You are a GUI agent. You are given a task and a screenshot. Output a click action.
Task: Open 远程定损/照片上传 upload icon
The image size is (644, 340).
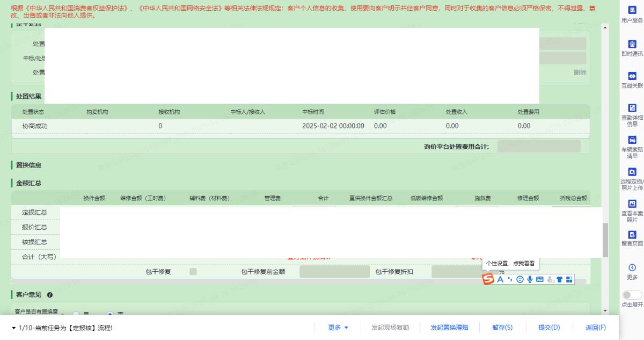[x=632, y=172]
